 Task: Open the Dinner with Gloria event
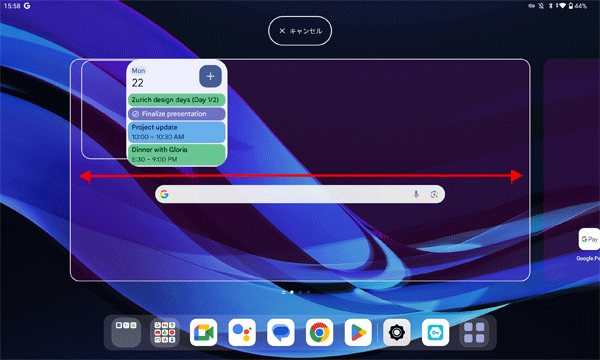[177, 154]
